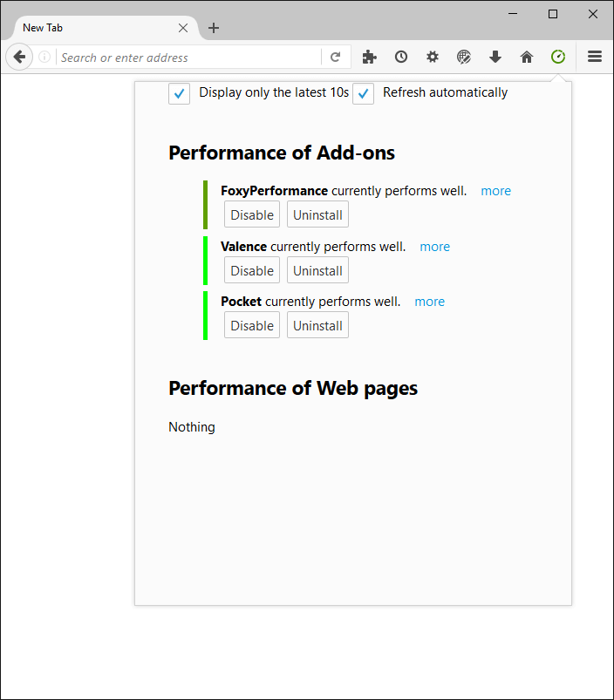
Task: Uncheck Refresh automatically checkbox
Action: pos(363,94)
